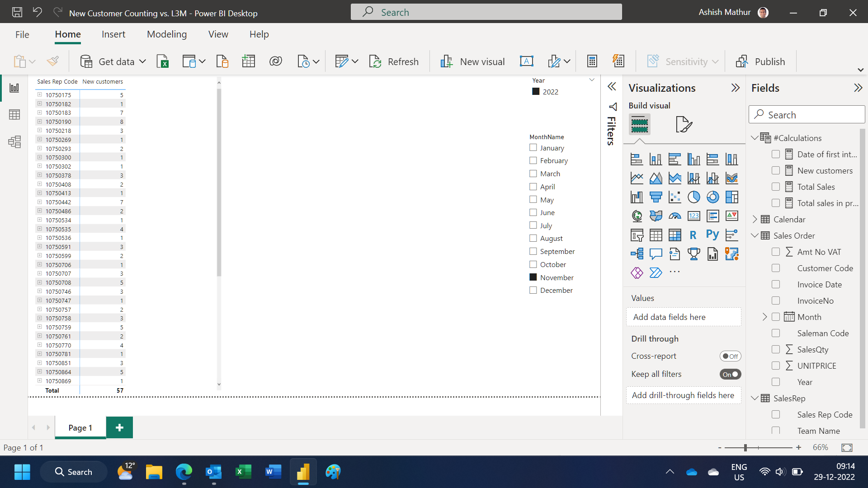
Task: Switch to Model view icon
Action: point(14,142)
